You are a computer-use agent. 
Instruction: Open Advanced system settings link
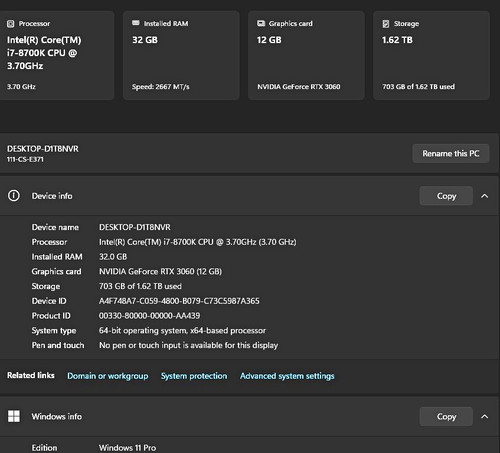pos(287,376)
